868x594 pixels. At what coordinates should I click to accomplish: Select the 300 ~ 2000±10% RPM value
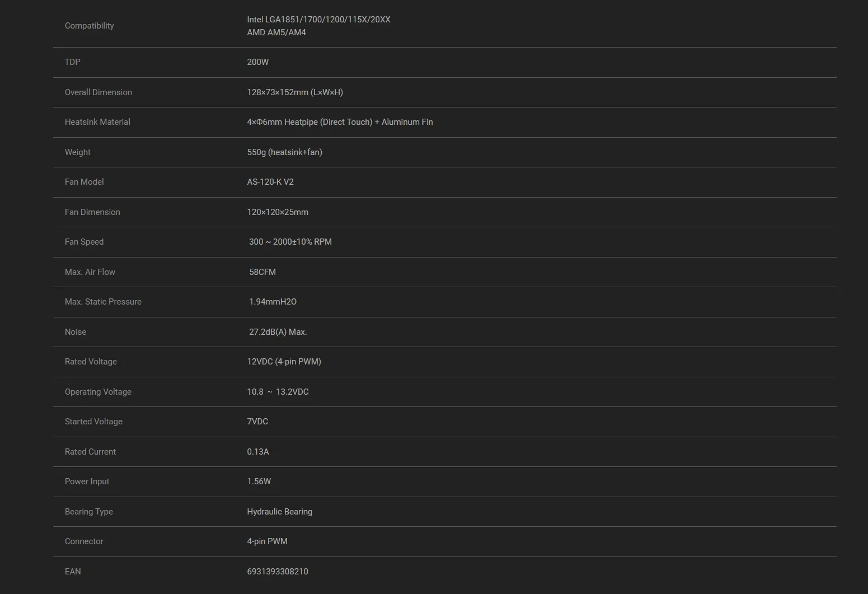click(x=290, y=242)
